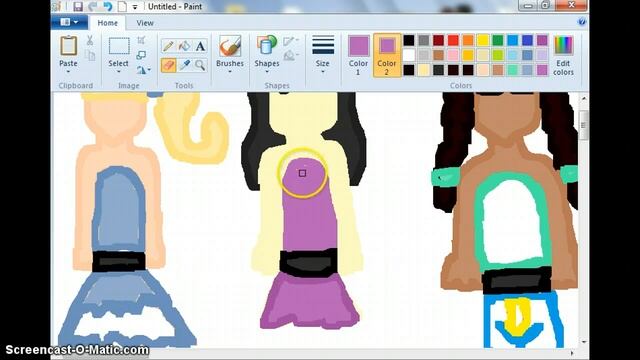Click the vertical scrollbar thumb
This screenshot has width=640, height=360.
click(x=583, y=125)
